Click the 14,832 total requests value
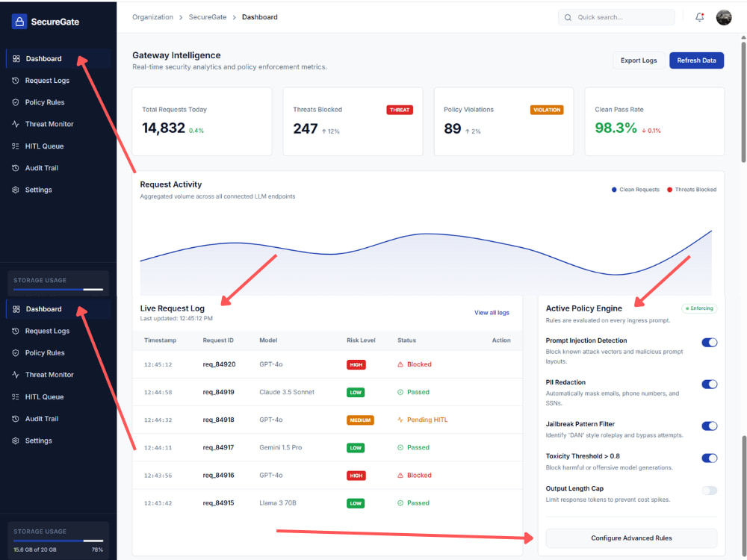 click(164, 128)
